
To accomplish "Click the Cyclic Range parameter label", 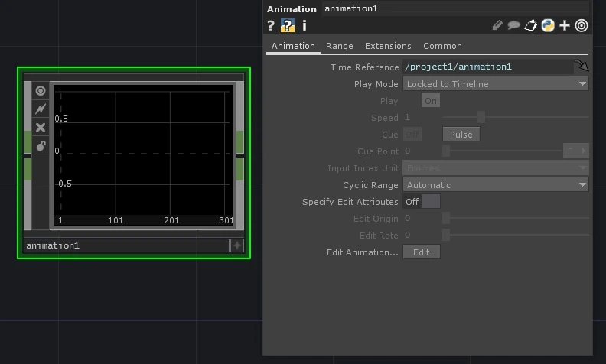I will click(370, 185).
